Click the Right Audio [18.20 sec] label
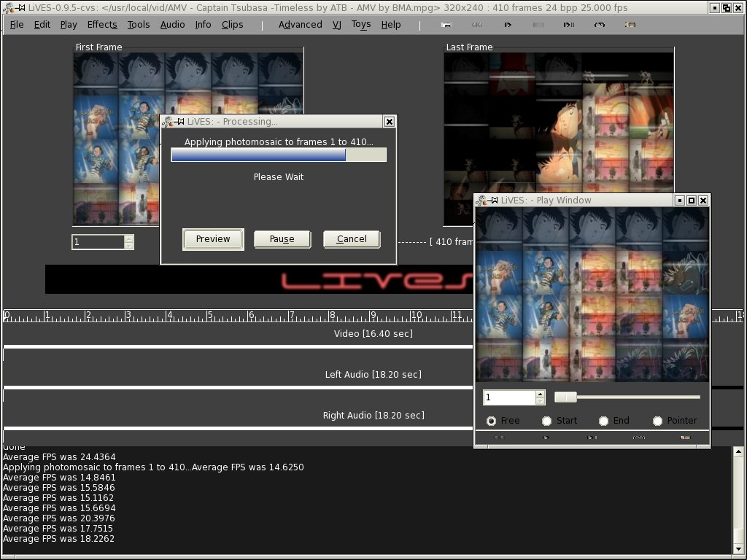 pyautogui.click(x=373, y=416)
